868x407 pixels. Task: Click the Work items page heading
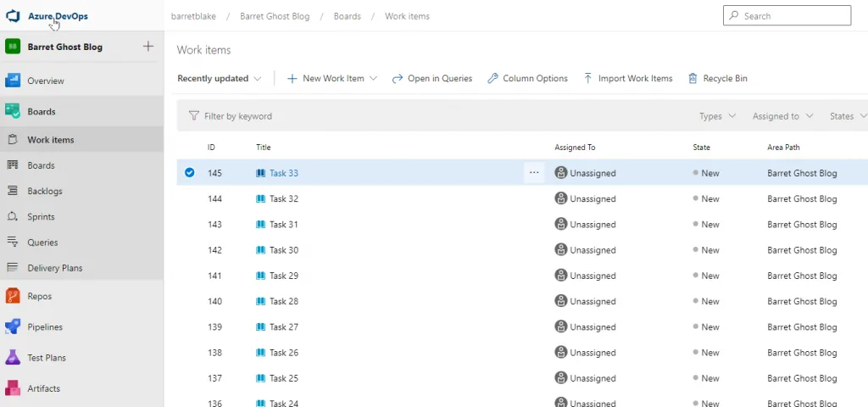tap(203, 50)
